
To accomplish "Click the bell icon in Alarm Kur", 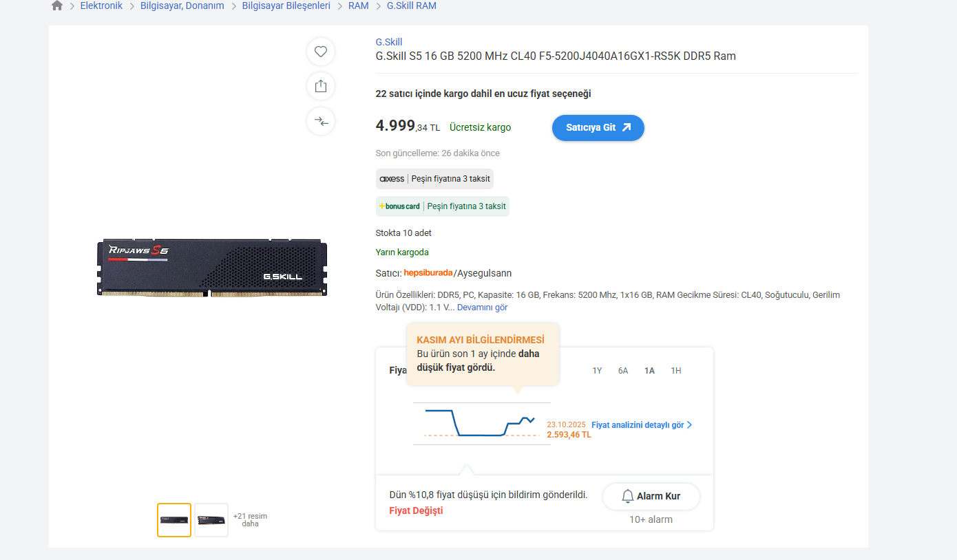I will pos(627,496).
